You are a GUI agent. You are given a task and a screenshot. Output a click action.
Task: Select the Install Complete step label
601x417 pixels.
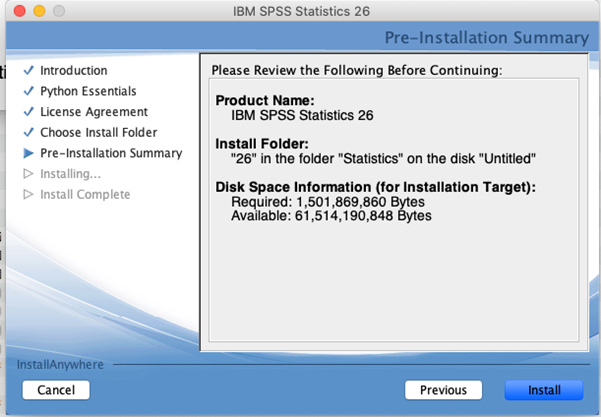click(x=85, y=195)
